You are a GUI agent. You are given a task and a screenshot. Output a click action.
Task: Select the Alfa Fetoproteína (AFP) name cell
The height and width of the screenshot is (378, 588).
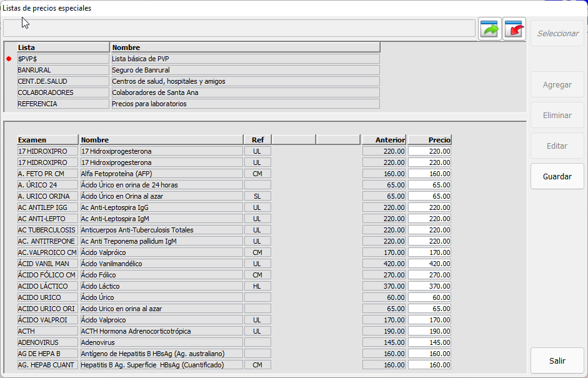161,174
